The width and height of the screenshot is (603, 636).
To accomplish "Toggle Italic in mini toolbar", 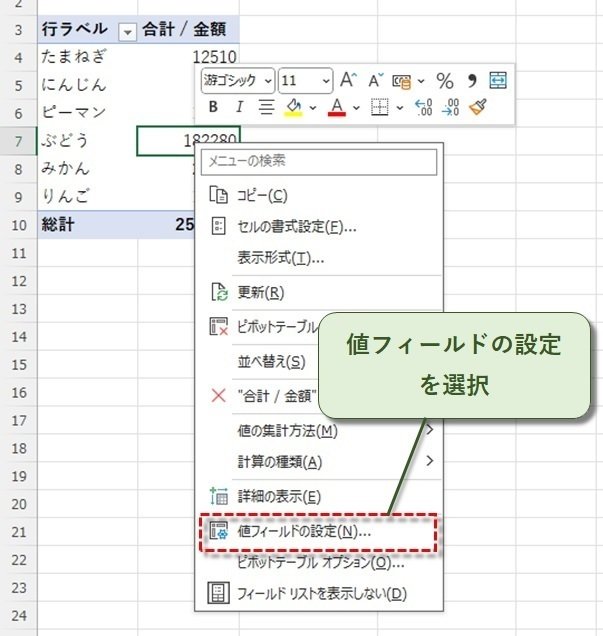I will click(239, 107).
